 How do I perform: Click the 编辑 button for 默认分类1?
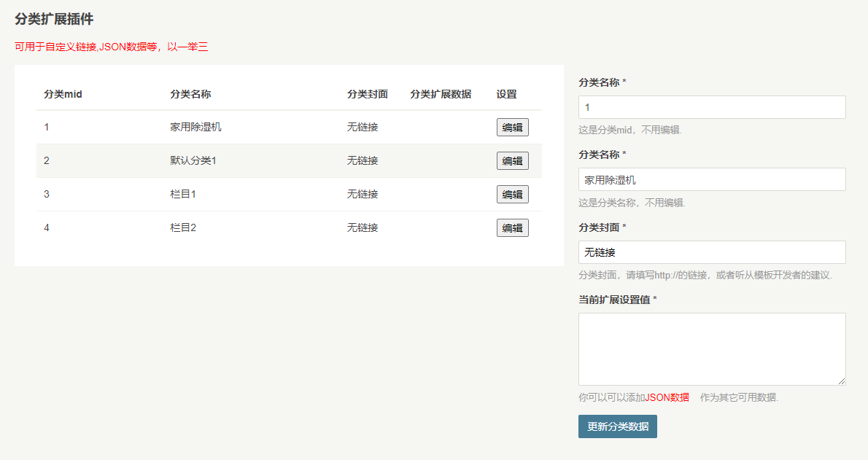[x=512, y=161]
